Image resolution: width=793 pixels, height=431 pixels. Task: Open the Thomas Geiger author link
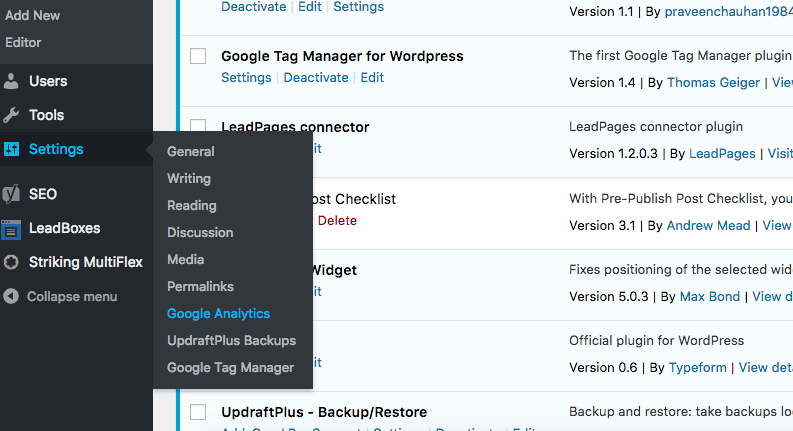714,83
